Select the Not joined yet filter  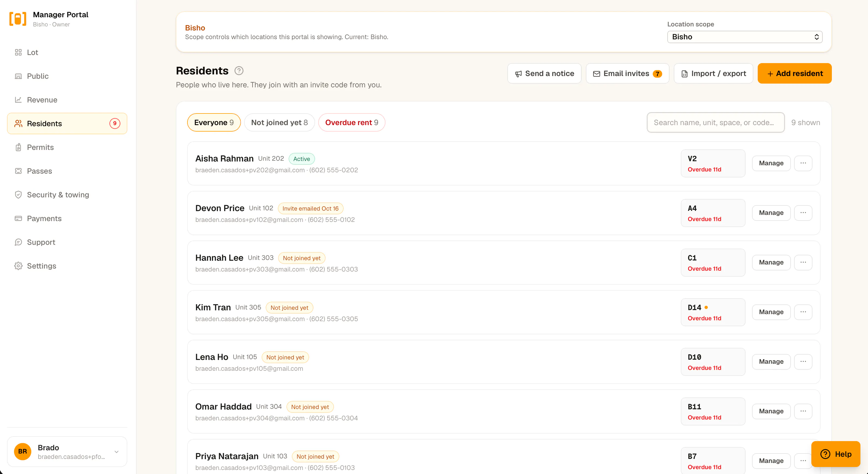point(279,122)
